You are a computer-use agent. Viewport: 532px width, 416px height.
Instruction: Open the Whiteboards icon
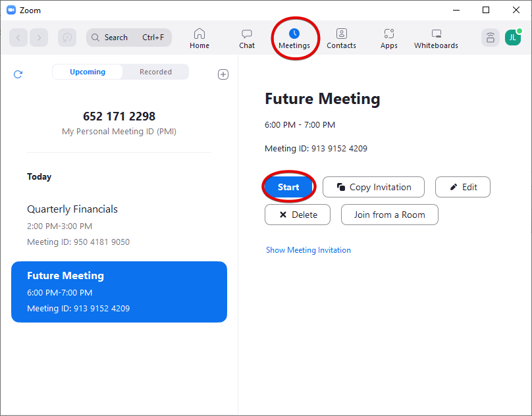click(x=436, y=34)
